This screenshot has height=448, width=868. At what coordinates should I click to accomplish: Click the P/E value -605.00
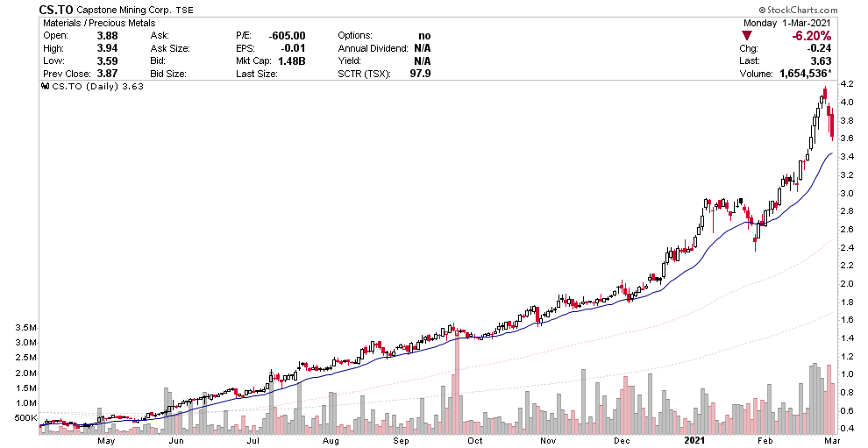[288, 35]
